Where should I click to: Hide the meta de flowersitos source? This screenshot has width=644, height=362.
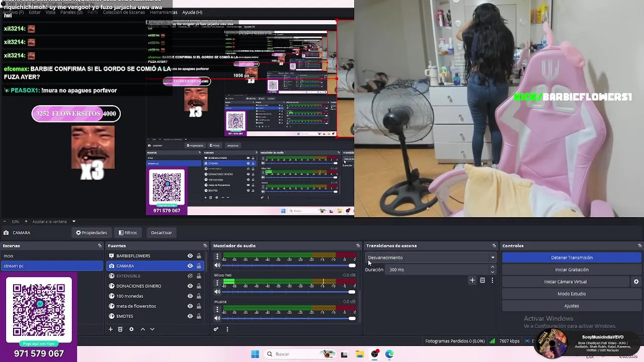pyautogui.click(x=190, y=306)
